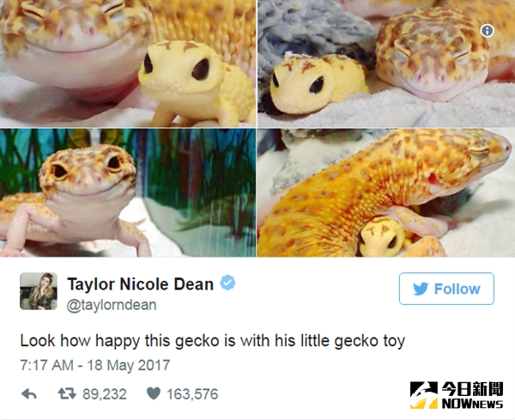Screen dimensions: 515x420
Task: Click the Taylor Nicole Dean display name
Action: click(140, 284)
